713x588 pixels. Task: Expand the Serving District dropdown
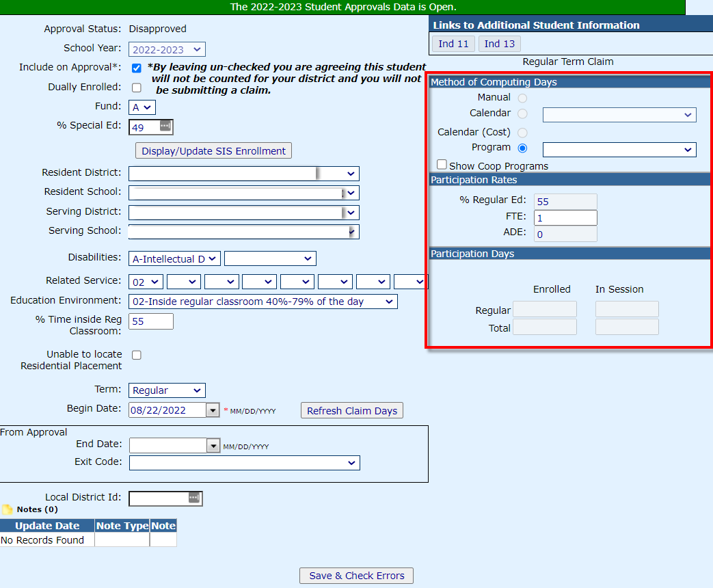pos(244,213)
